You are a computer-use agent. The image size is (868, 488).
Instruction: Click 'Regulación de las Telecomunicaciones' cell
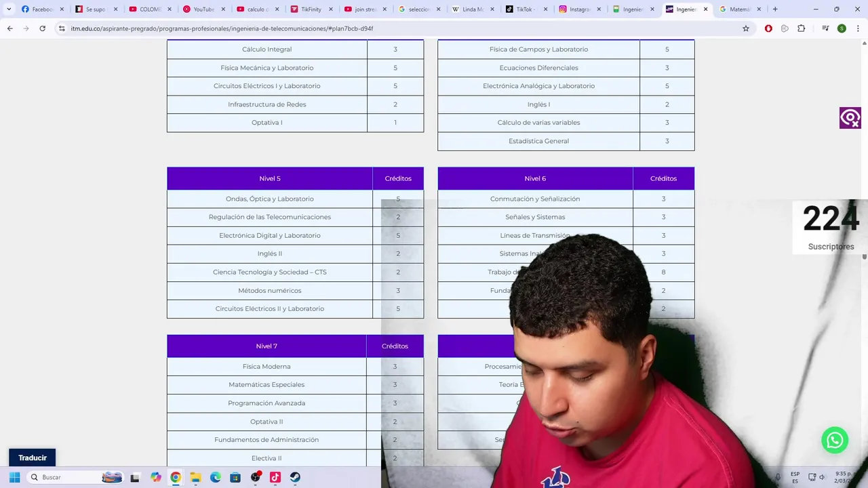(270, 217)
